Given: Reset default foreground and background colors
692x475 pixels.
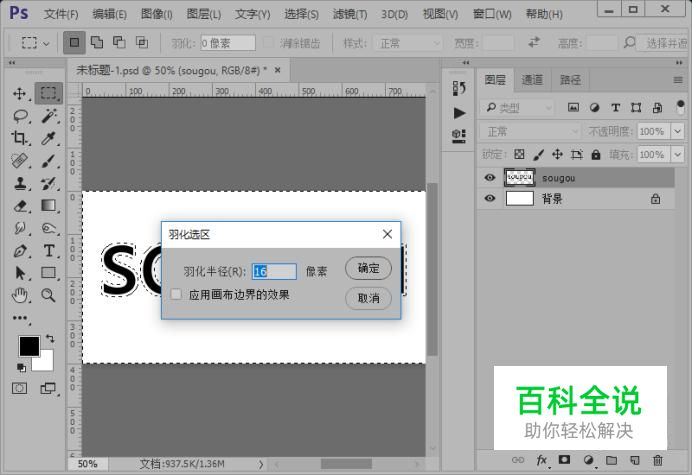Looking at the screenshot, I should pyautogui.click(x=21, y=367).
